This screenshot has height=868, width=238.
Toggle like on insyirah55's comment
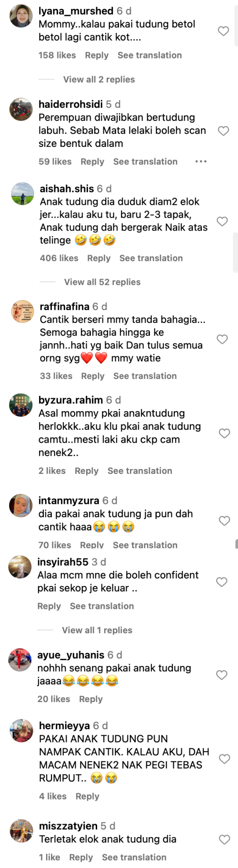coord(222,582)
